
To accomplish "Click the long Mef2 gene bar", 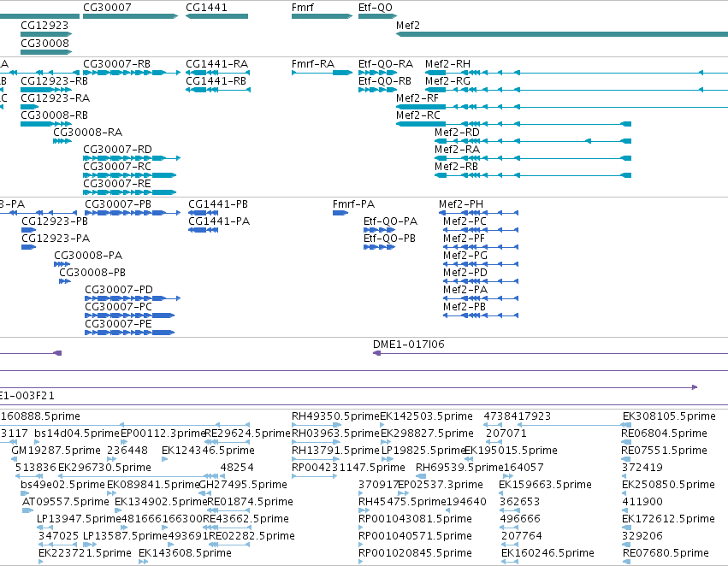I will [x=562, y=34].
